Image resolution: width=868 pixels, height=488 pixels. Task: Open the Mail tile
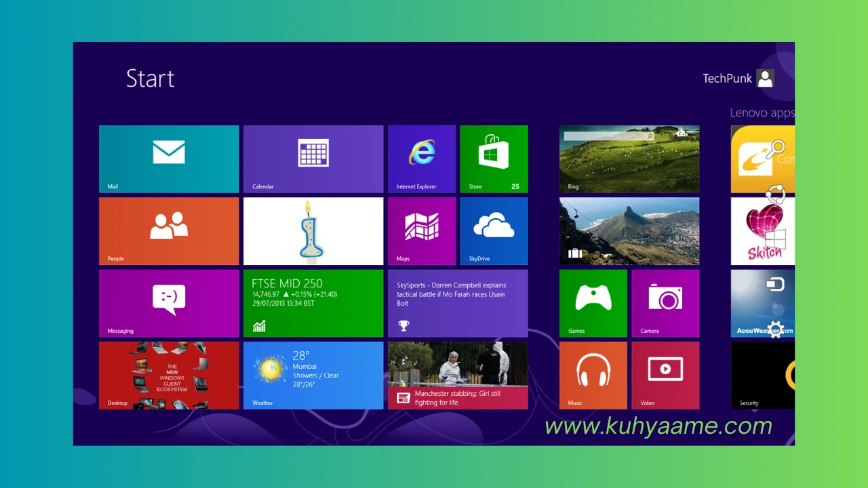click(169, 159)
